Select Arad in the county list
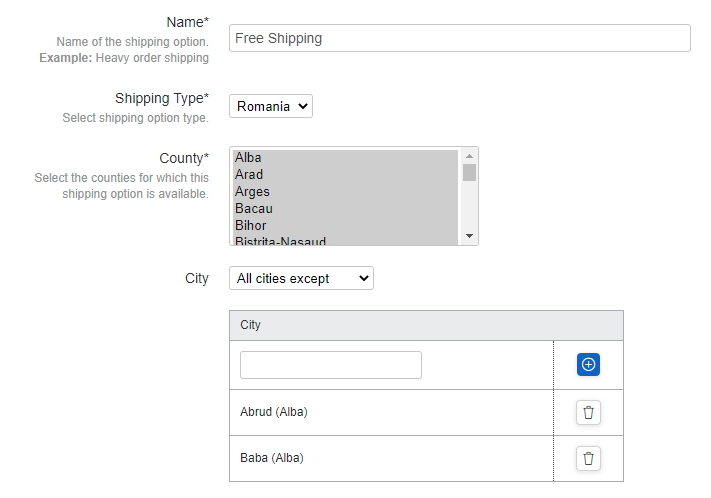711x498 pixels. click(x=346, y=175)
